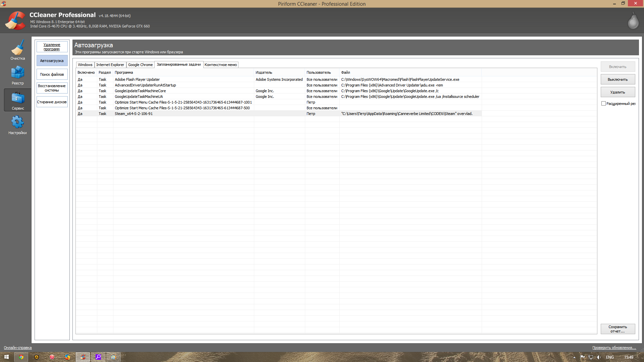644x362 pixels.
Task: Open the Очистка cleaner section
Action: (17, 50)
